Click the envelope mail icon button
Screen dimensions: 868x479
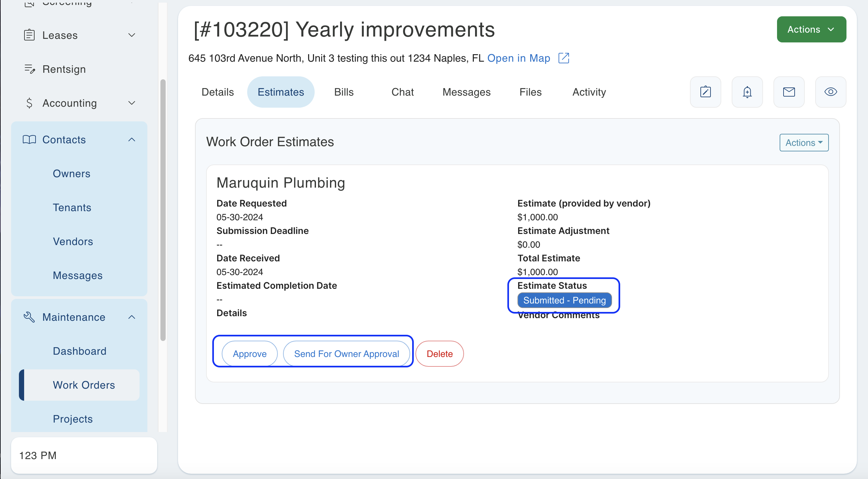click(x=788, y=92)
